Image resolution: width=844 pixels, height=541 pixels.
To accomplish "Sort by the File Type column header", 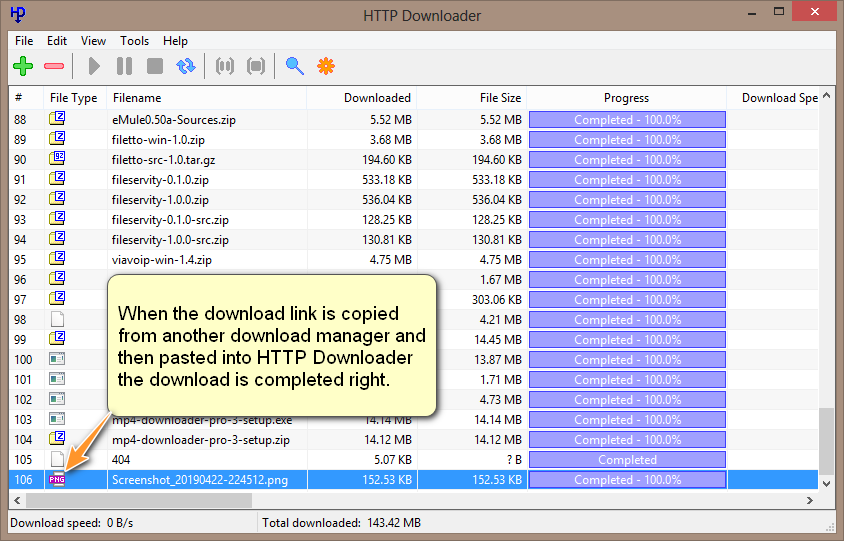I will click(x=75, y=98).
